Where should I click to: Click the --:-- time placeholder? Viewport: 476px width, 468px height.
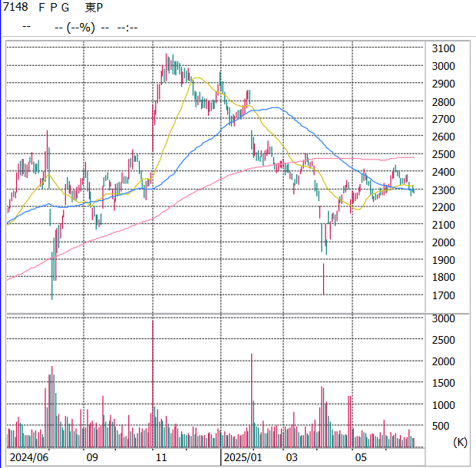[x=127, y=28]
